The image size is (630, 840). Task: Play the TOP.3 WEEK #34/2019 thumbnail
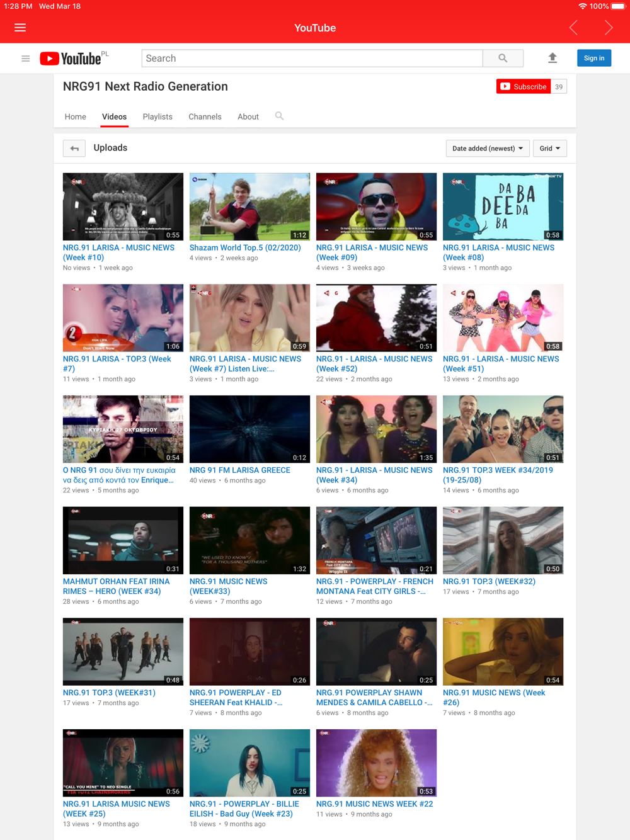[x=503, y=429]
